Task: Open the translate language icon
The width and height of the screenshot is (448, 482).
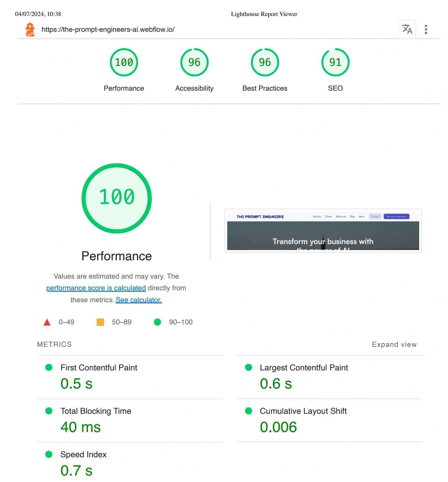Action: [407, 29]
